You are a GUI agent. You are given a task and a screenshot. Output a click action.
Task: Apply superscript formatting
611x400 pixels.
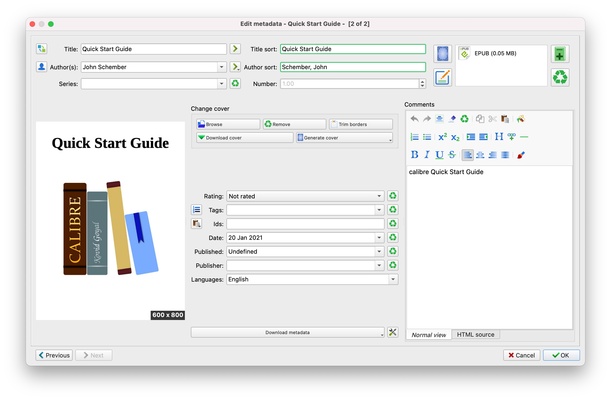click(443, 137)
